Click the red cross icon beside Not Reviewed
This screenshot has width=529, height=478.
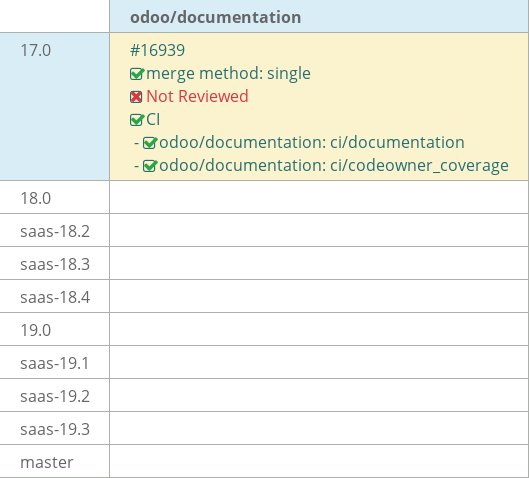pos(136,97)
